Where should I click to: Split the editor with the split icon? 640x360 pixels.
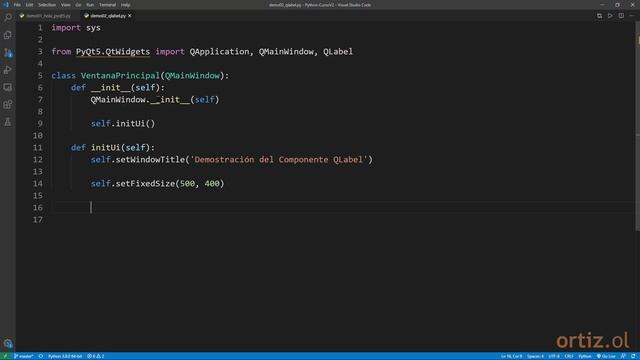tap(621, 16)
